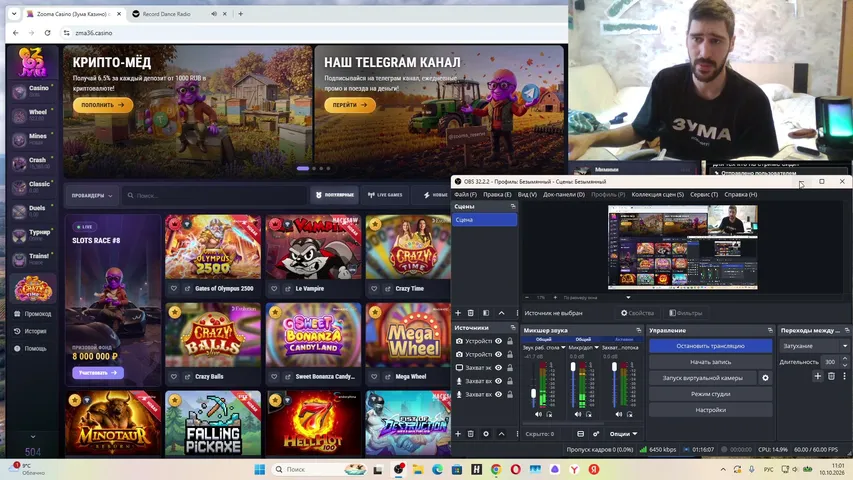Add a new source in Sources panel
Viewport: 853px width, 480px height.
pos(458,434)
